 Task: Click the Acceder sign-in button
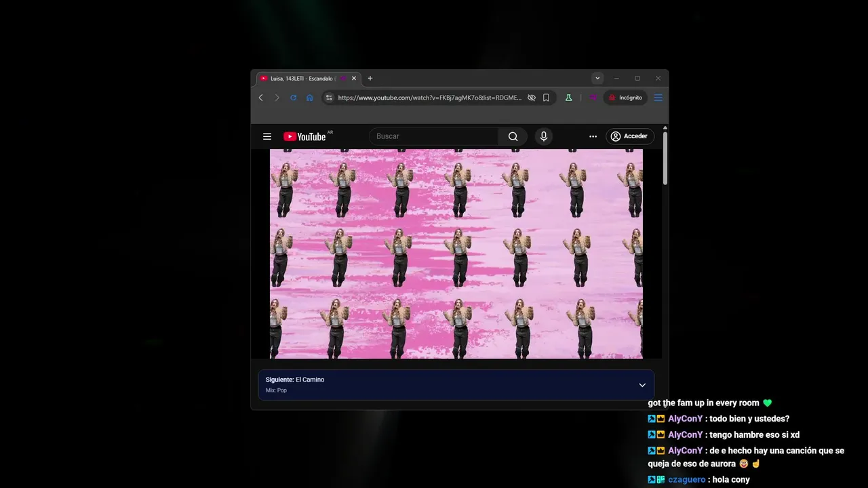(x=630, y=136)
